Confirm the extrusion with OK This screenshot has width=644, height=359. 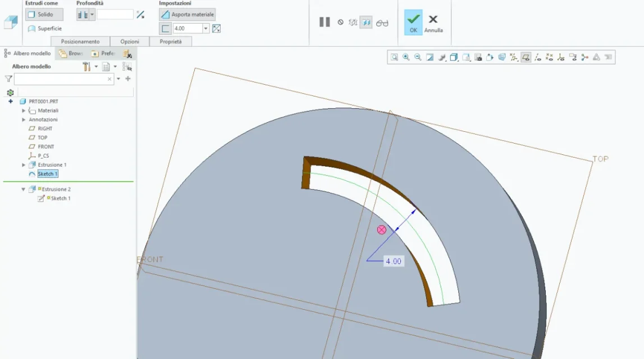click(x=413, y=22)
